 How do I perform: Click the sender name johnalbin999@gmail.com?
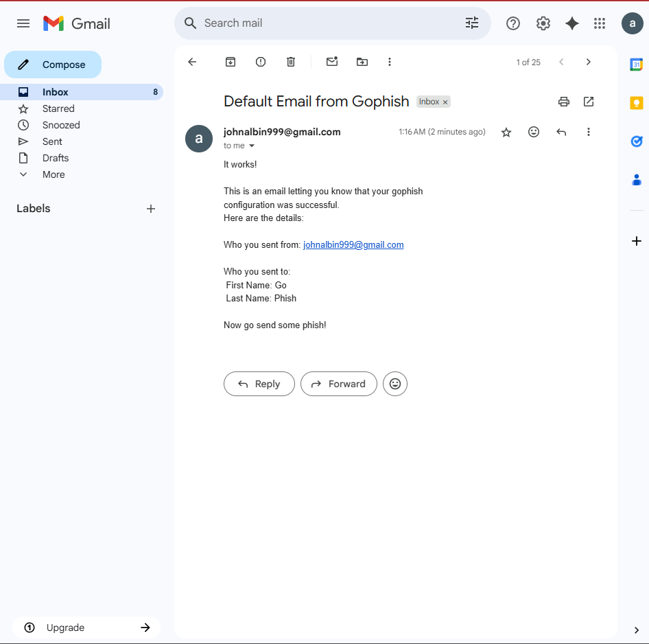pos(282,132)
